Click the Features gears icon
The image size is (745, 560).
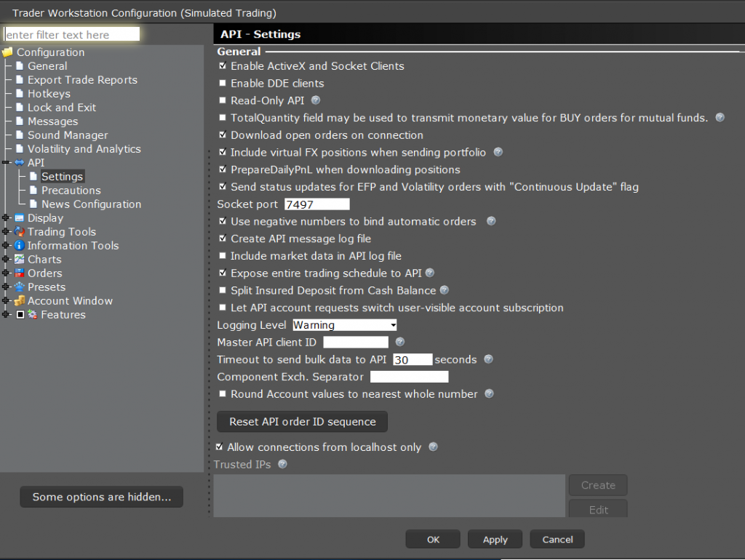32,314
